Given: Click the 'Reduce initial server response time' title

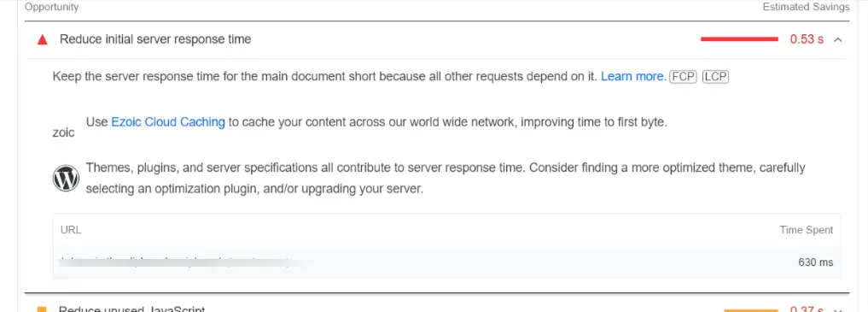Looking at the screenshot, I should (x=155, y=39).
